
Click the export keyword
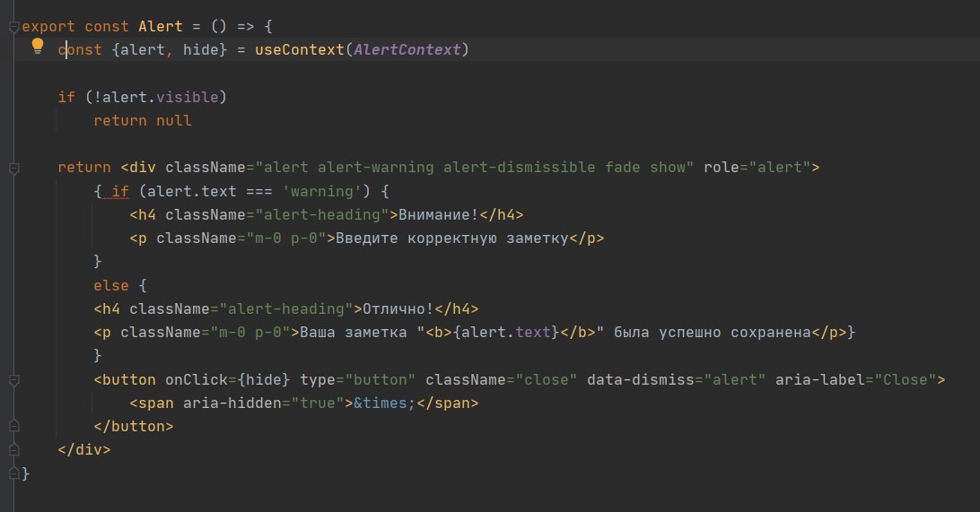pos(48,26)
